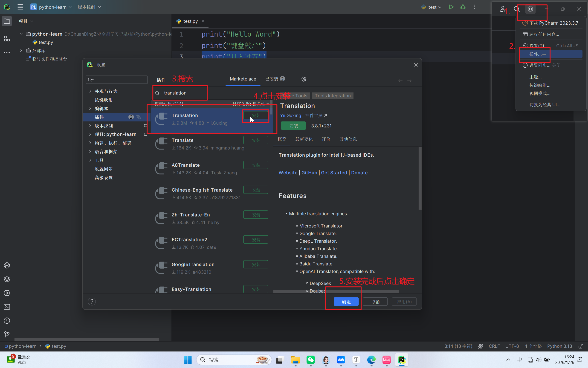
Task: Open the Structure tool window icon
Action: click(x=7, y=39)
